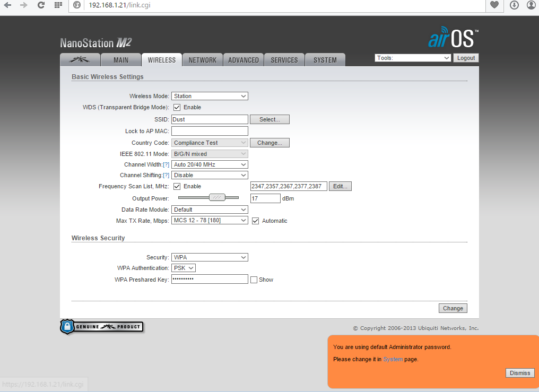Click the Genuine Product badge
This screenshot has height=392, width=539.
102,327
